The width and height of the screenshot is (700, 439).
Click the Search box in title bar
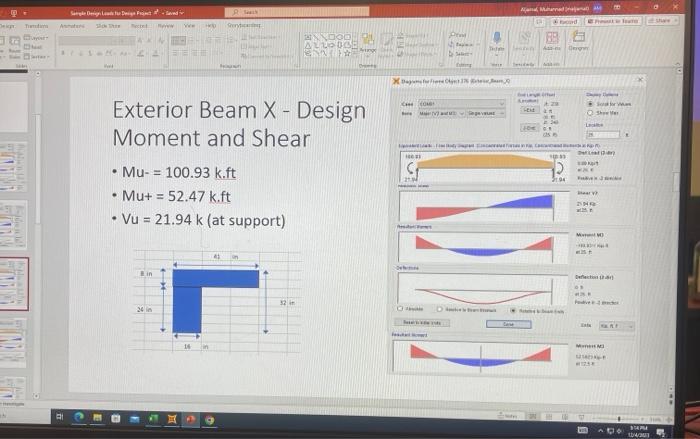click(297, 12)
